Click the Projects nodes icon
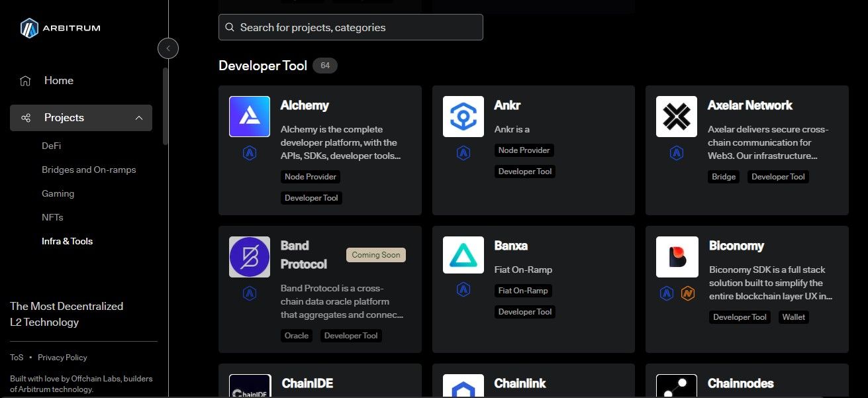The image size is (868, 398). pyautogui.click(x=26, y=118)
